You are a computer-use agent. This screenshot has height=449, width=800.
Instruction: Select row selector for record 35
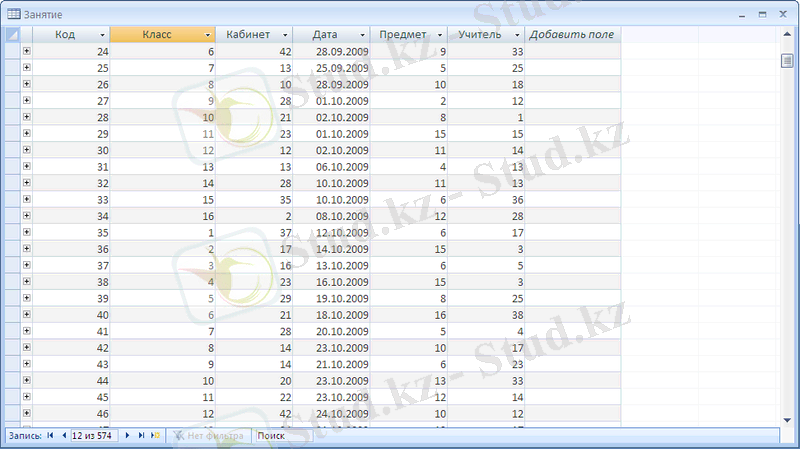(12, 233)
